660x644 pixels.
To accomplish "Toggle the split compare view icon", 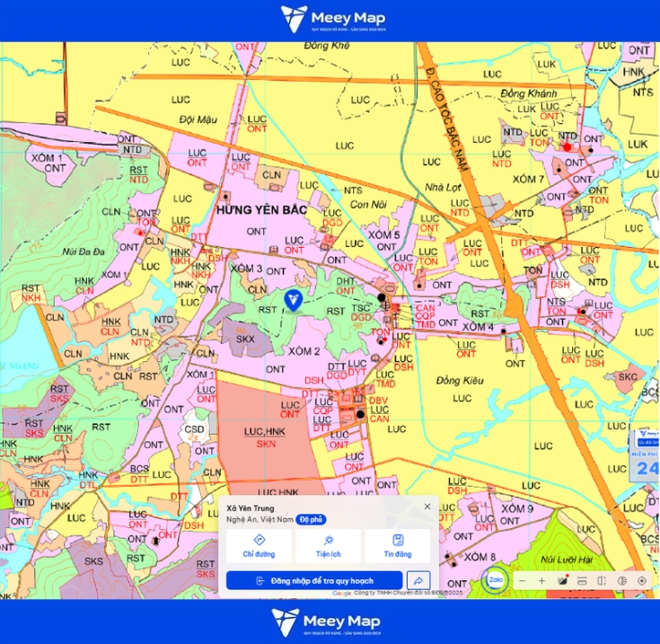I will (x=602, y=581).
